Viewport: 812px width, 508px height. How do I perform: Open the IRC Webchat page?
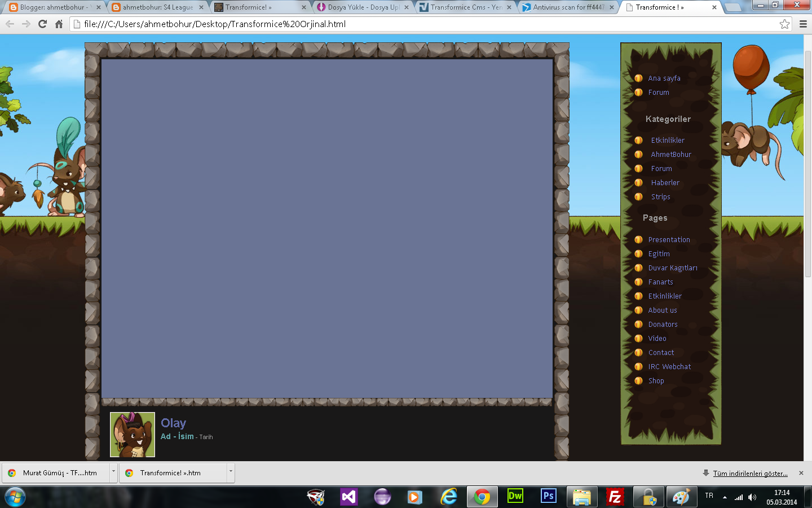(x=670, y=367)
